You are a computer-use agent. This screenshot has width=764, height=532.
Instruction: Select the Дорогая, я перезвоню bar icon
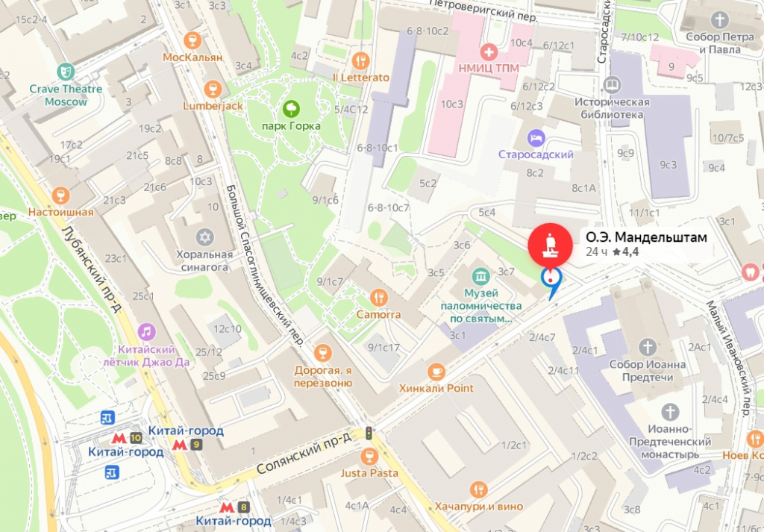click(x=322, y=353)
